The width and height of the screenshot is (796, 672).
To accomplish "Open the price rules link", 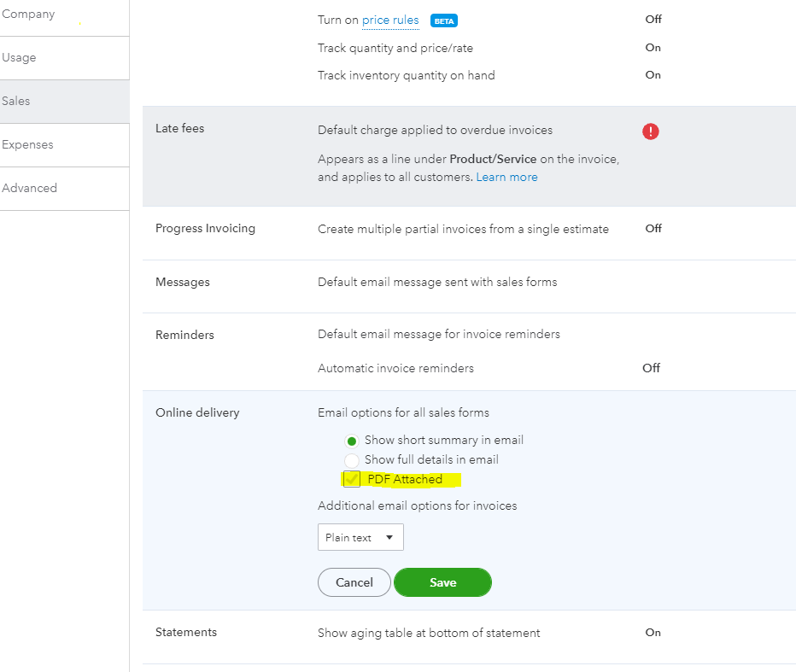I will (390, 20).
